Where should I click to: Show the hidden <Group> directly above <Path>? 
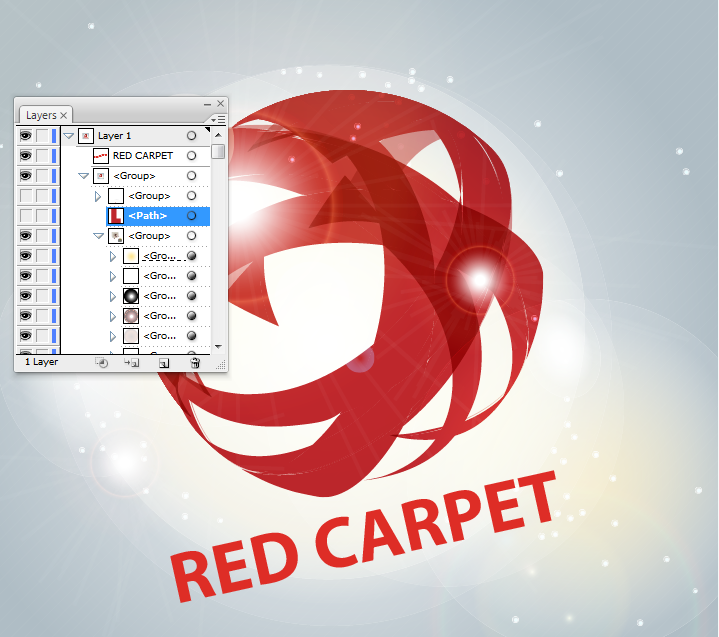pos(26,196)
